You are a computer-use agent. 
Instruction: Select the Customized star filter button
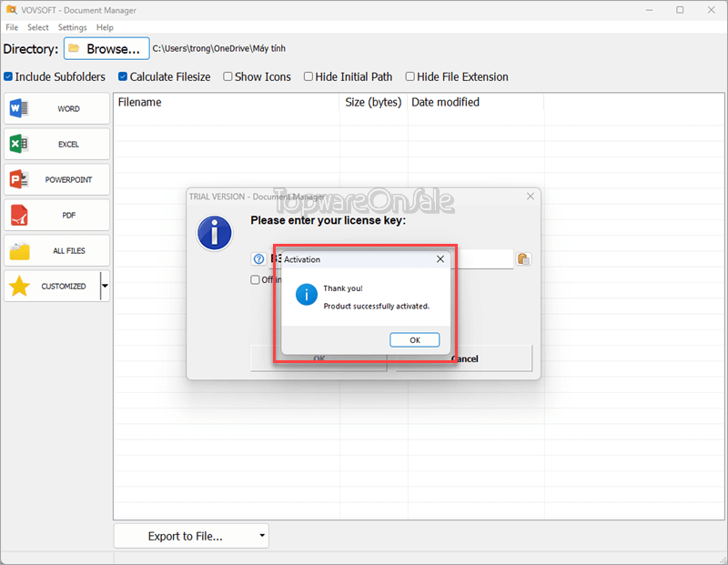tap(52, 286)
